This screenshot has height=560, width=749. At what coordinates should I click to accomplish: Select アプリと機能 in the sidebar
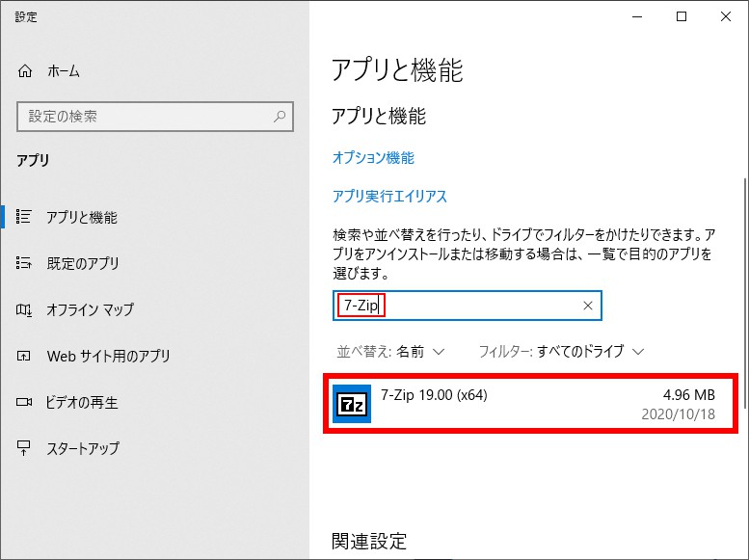[82, 217]
